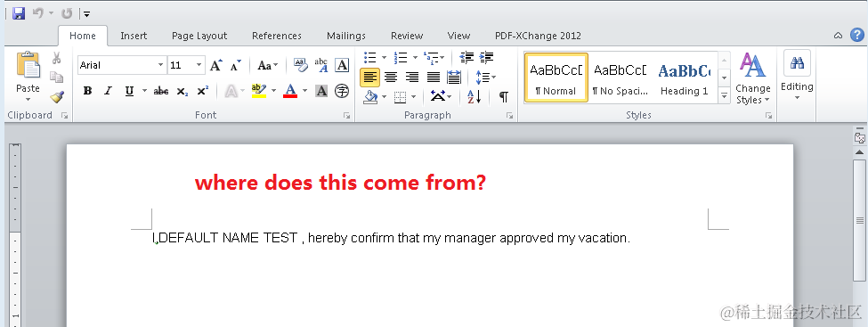Undo the last action
Viewport: 868px width, 327px height.
(x=38, y=13)
